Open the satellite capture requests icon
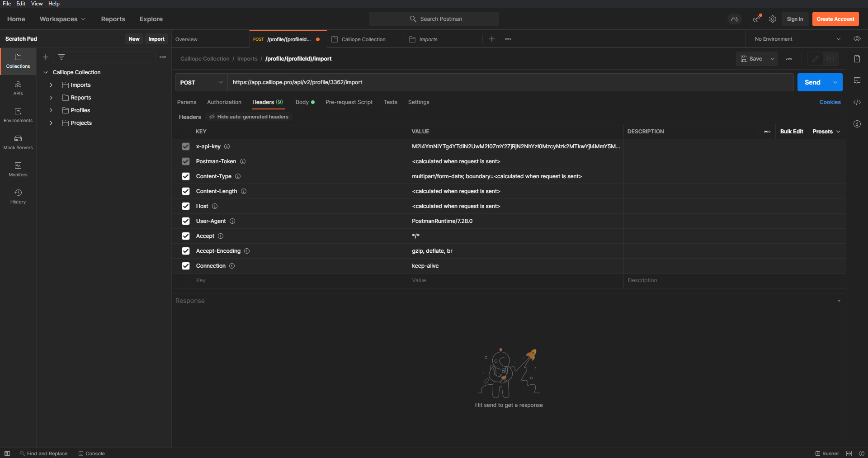 pyautogui.click(x=756, y=19)
